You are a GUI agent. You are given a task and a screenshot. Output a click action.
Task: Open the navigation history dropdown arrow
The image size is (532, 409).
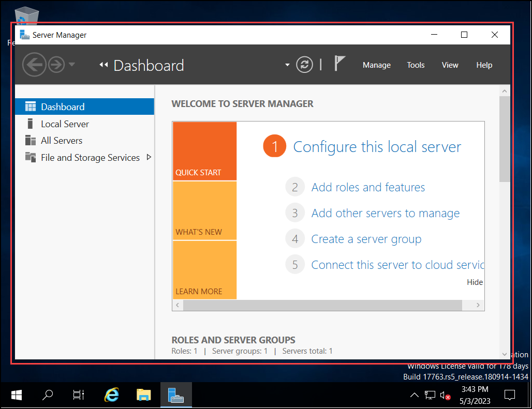(71, 64)
